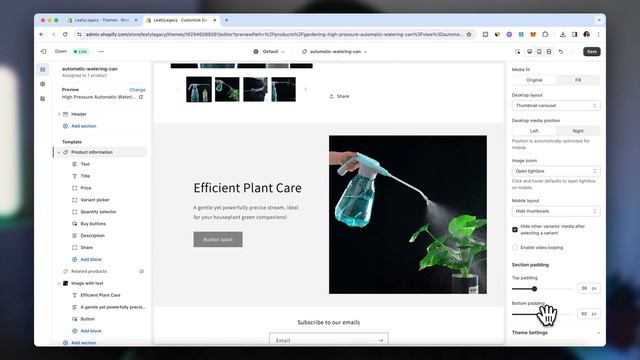Viewport: 640px width, 360px height.
Task: Set desktop media position to Right
Action: 578,131
